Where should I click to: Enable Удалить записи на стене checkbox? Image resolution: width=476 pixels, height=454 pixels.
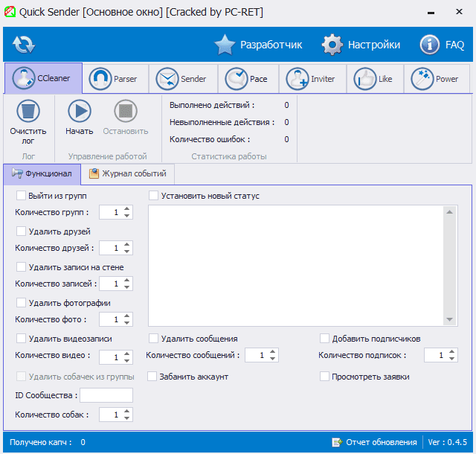(21, 266)
